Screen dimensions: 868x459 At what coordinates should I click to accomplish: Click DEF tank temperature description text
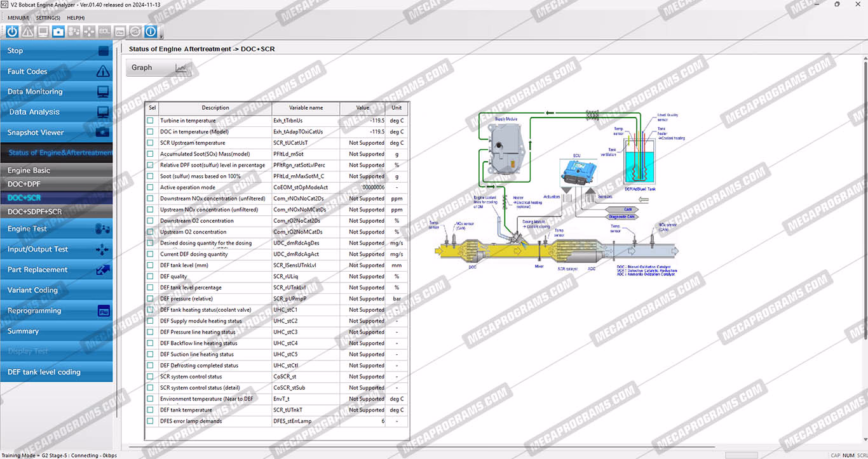[186, 410]
